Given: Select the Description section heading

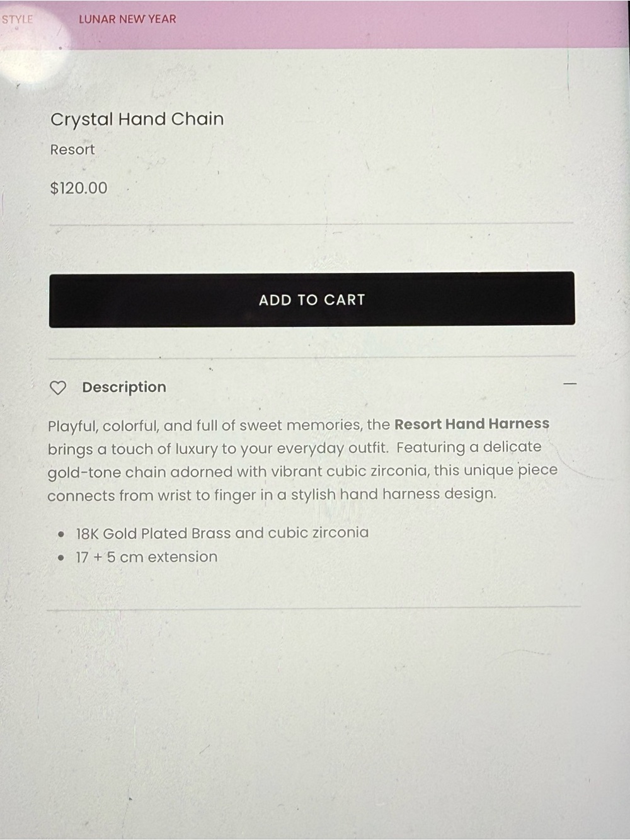Looking at the screenshot, I should click(124, 387).
